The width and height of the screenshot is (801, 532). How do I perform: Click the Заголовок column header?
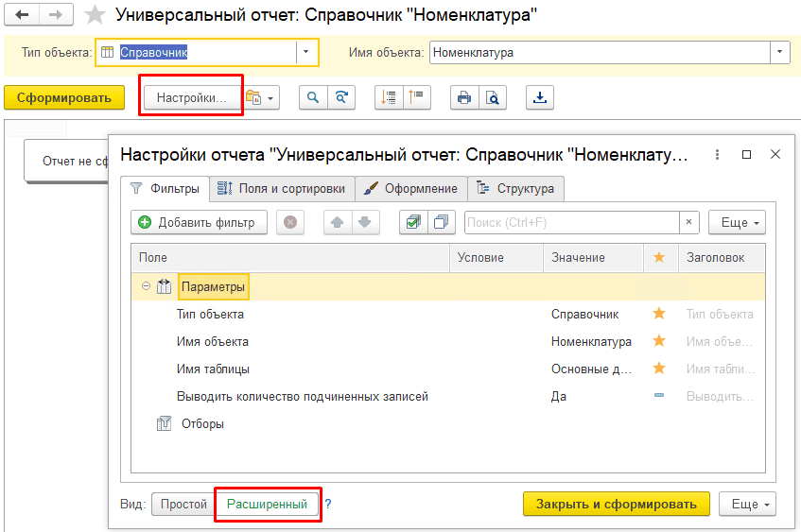pyautogui.click(x=722, y=257)
